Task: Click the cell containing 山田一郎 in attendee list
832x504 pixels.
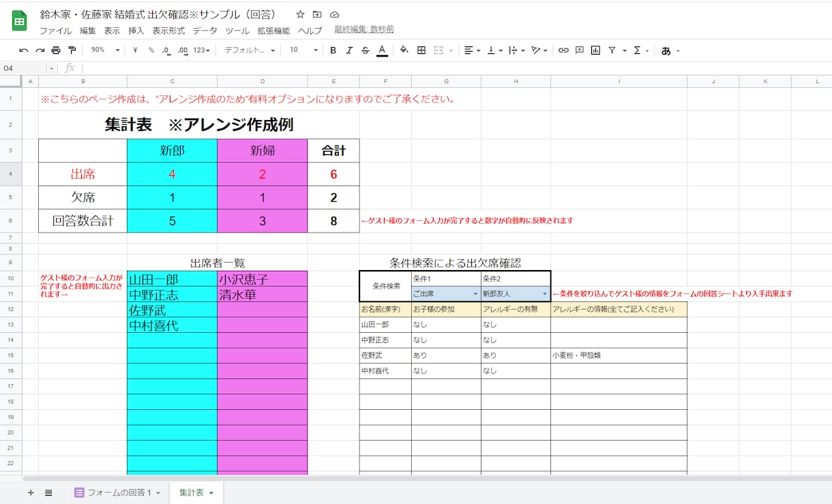Action: pos(172,279)
